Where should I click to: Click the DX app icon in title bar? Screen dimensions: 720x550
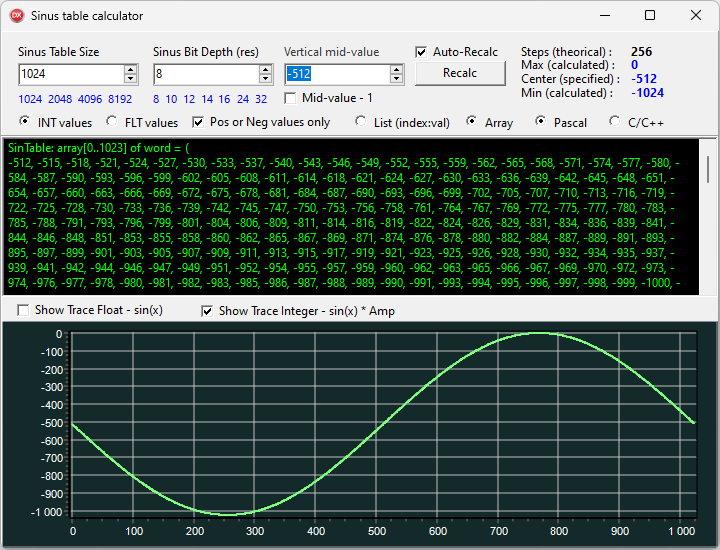pyautogui.click(x=17, y=16)
